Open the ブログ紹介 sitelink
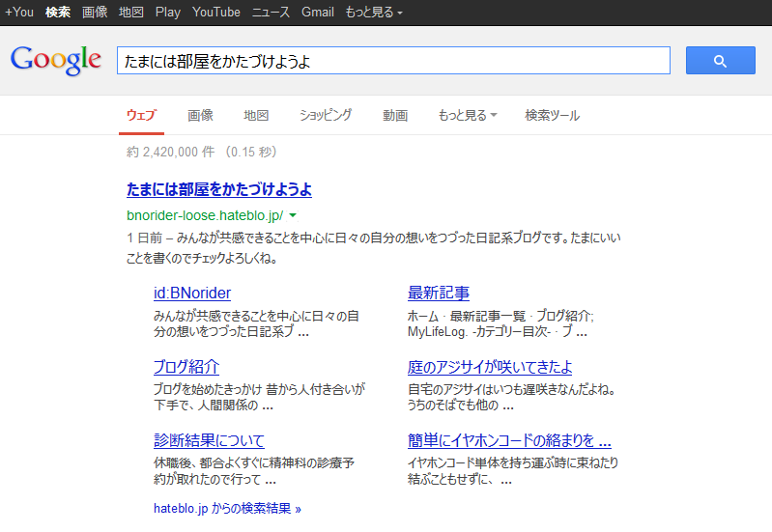This screenshot has height=532, width=772. [x=186, y=367]
